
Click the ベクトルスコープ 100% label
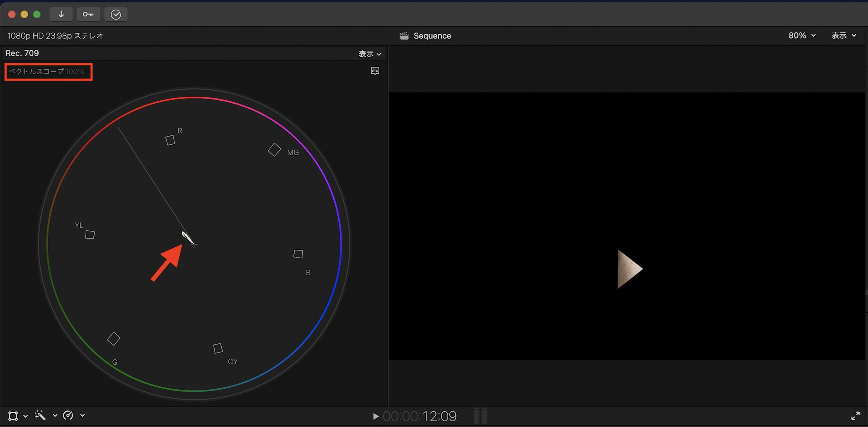click(47, 72)
